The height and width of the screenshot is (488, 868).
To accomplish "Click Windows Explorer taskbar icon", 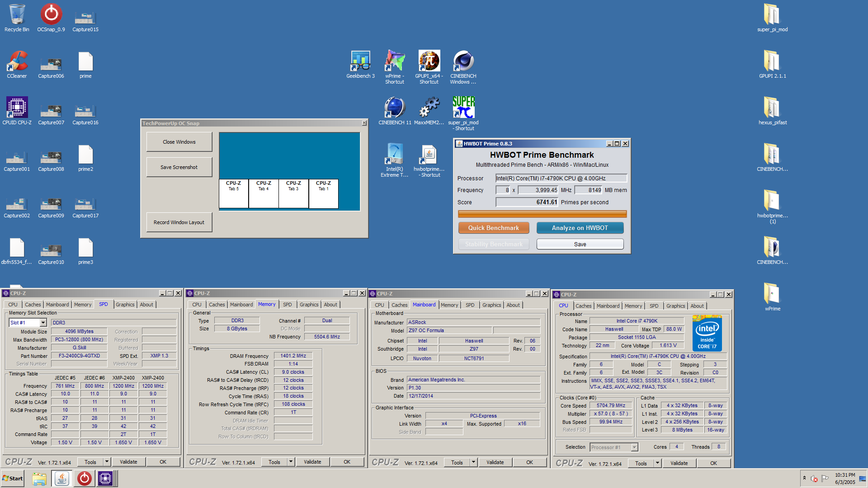I will 39,479.
